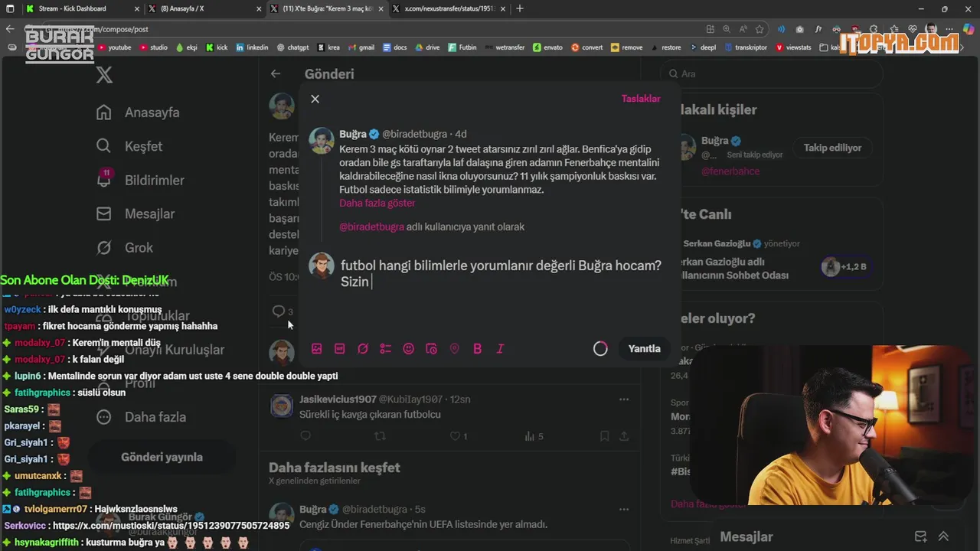This screenshot has width=980, height=551.
Task: Add a poll to the reply
Action: pos(386,348)
